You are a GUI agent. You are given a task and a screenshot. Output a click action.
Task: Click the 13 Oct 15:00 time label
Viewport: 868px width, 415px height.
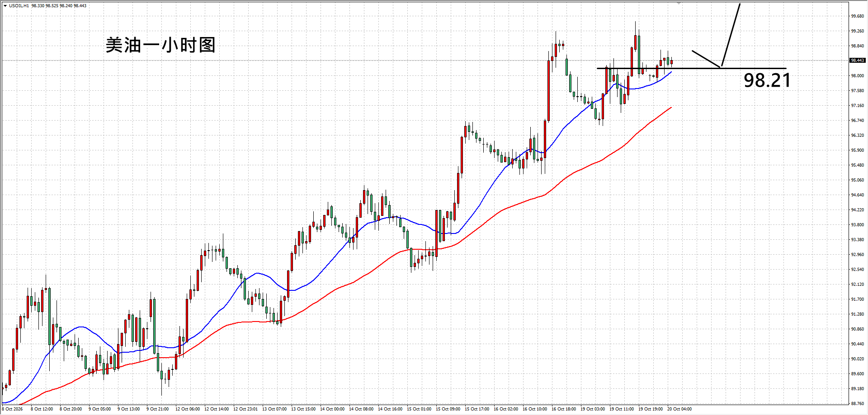(303, 409)
